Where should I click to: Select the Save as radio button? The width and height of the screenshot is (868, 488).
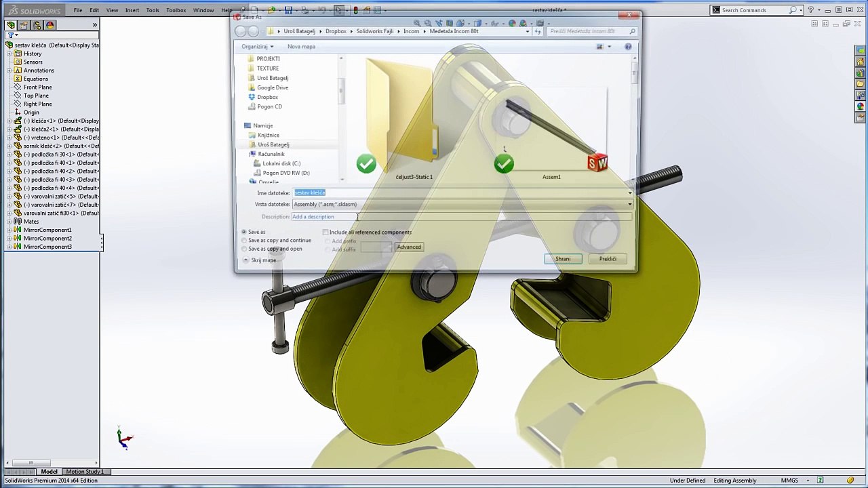pyautogui.click(x=244, y=232)
